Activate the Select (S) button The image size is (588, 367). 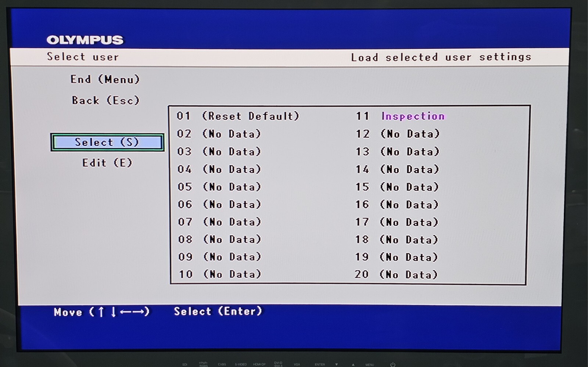tap(107, 142)
